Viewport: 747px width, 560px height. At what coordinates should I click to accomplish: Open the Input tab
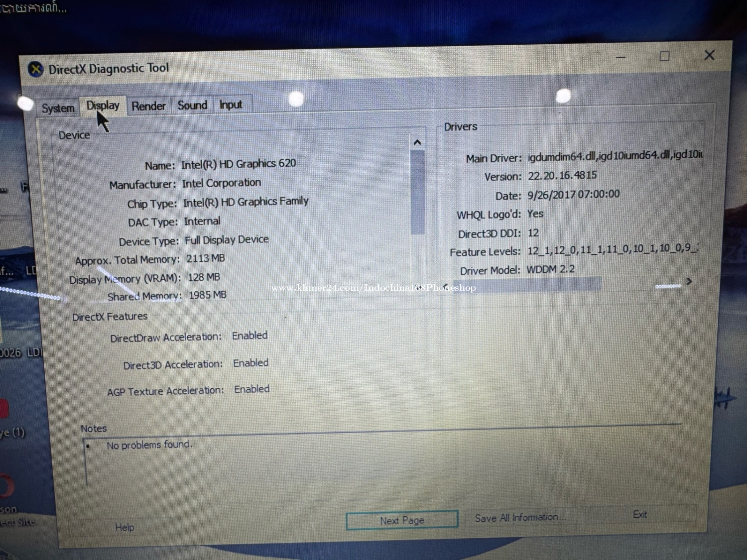coord(231,105)
